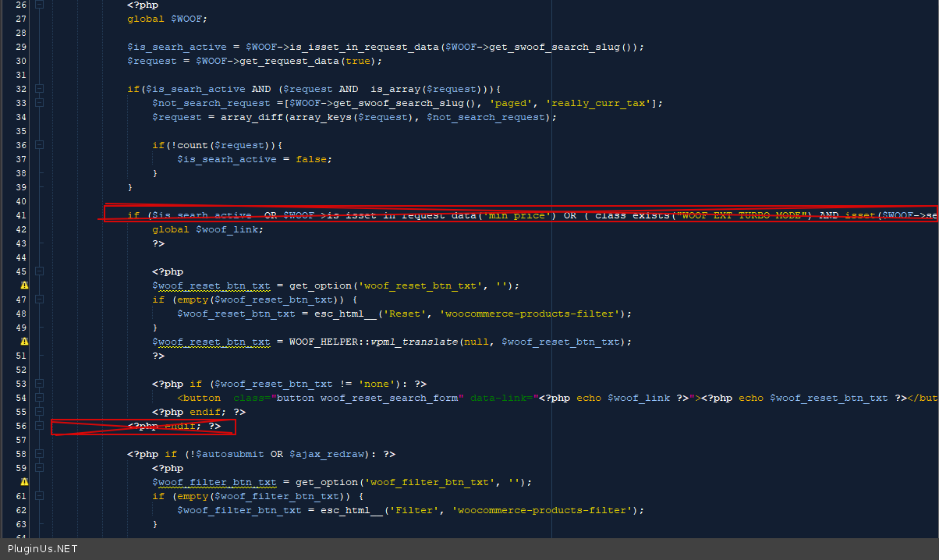The image size is (939, 560).
Task: Click warning icon beside line 49
Action: tap(24, 342)
